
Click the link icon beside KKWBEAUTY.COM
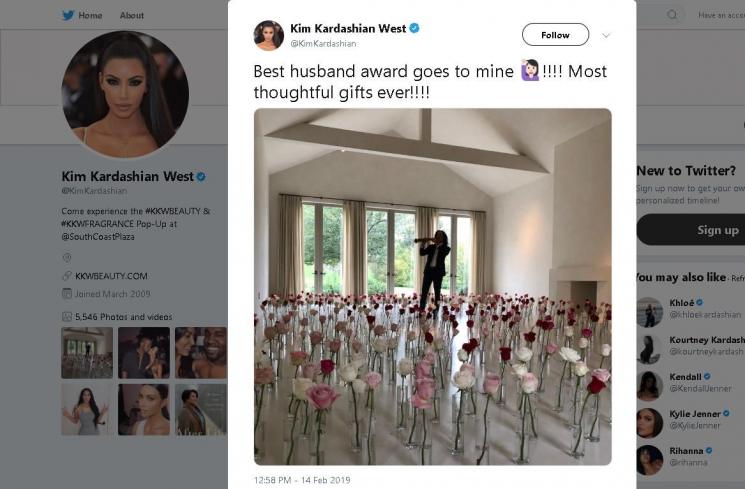click(67, 276)
